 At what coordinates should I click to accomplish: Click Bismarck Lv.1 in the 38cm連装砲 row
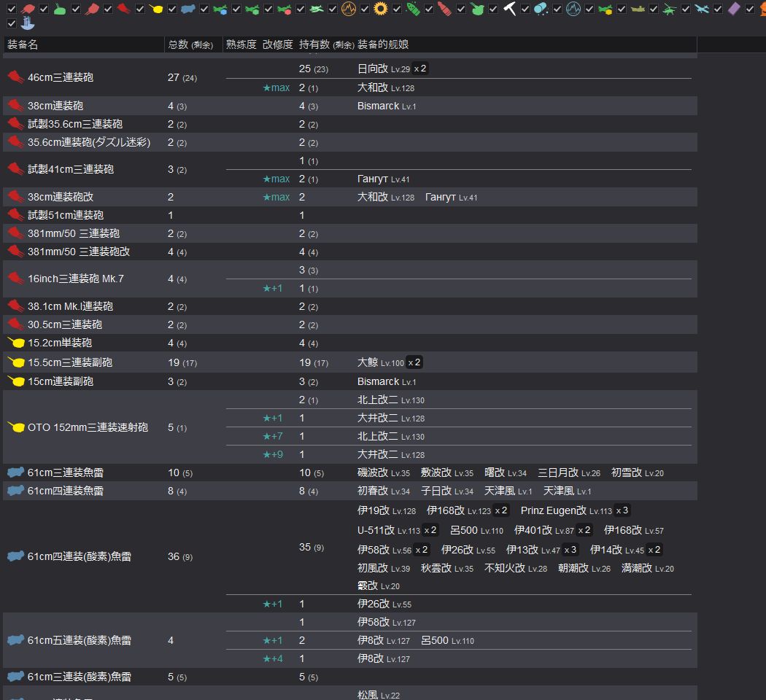387,106
